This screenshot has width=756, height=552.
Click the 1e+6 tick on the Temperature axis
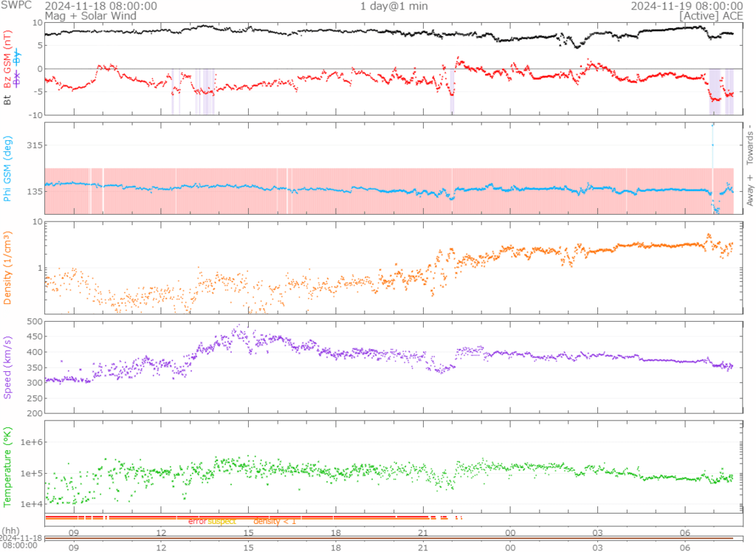click(x=31, y=442)
